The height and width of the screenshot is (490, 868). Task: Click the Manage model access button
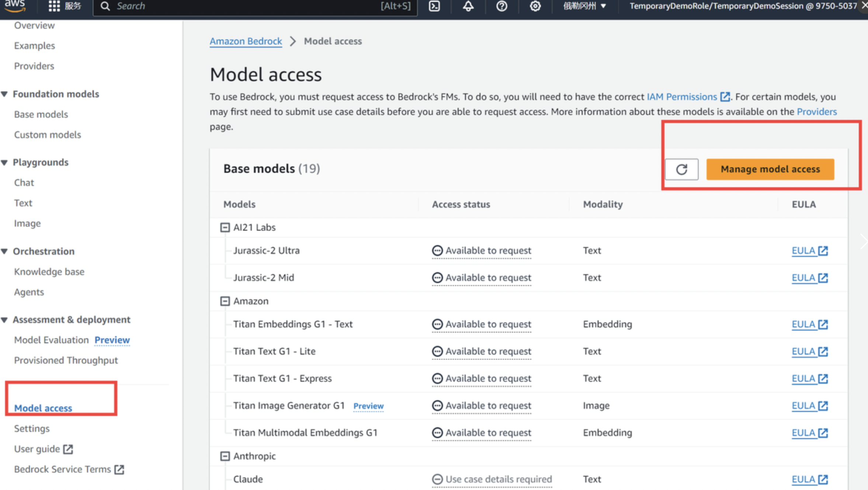tap(770, 169)
